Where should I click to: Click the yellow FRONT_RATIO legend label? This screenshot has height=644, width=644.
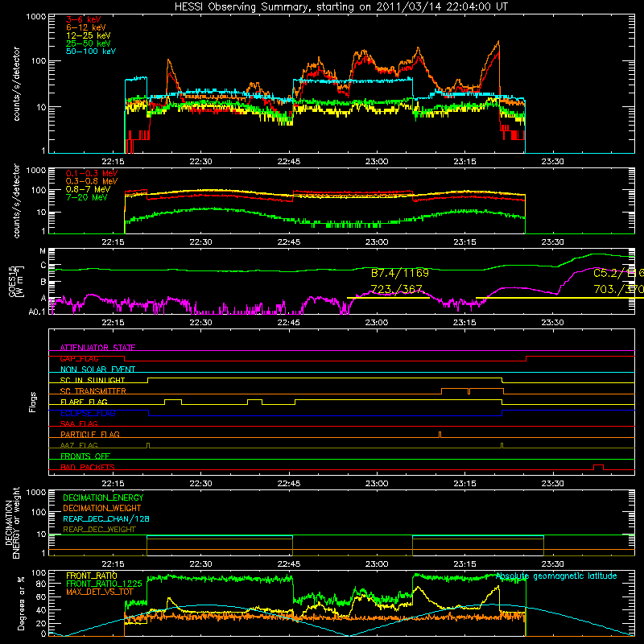[x=92, y=576]
